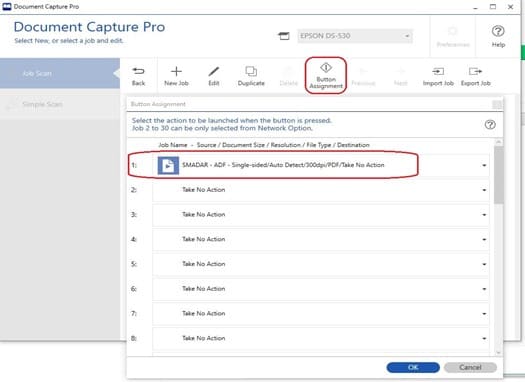Viewport: 525px width, 382px height.
Task: Open Help from top right
Action: [x=498, y=36]
